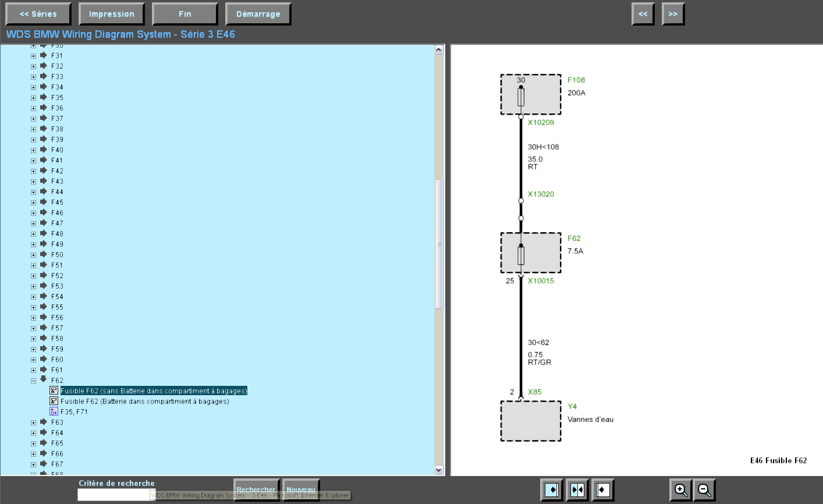Click the Rechercher search button
This screenshot has height=504, width=823.
click(256, 489)
